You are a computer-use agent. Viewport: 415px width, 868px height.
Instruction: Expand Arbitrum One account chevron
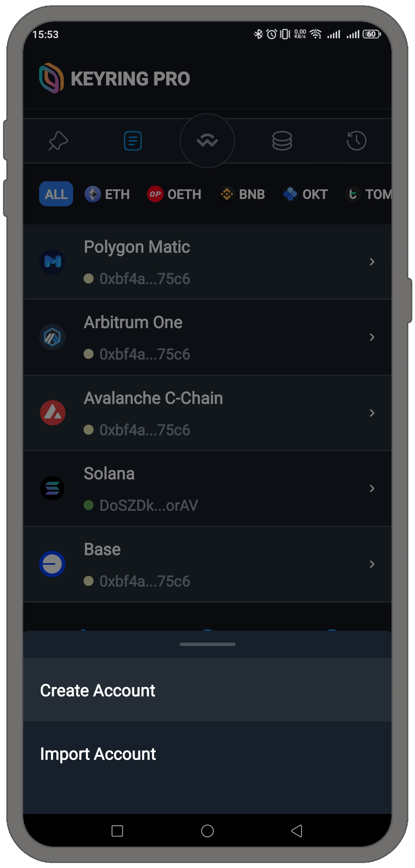tap(372, 337)
